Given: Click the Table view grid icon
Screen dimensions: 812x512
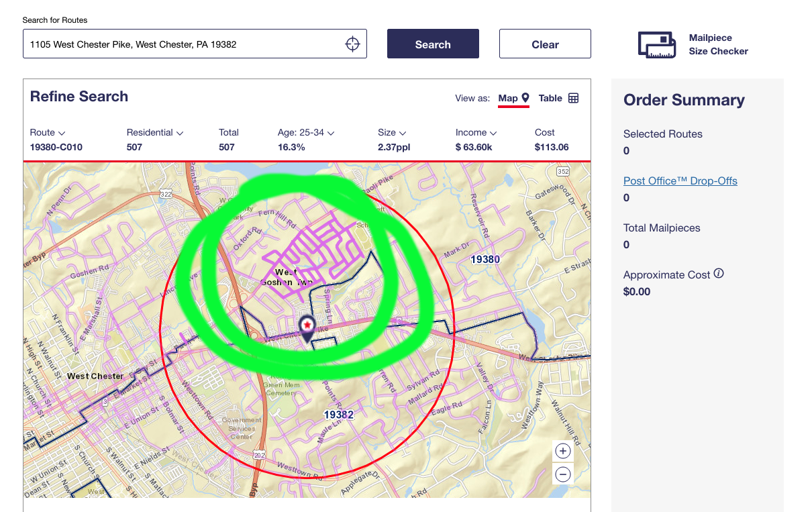Looking at the screenshot, I should coord(574,98).
